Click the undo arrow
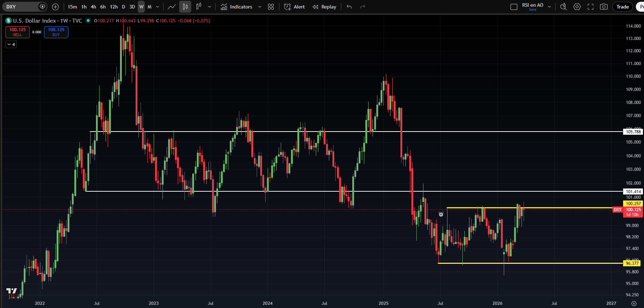This screenshot has width=644, height=308. [349, 7]
